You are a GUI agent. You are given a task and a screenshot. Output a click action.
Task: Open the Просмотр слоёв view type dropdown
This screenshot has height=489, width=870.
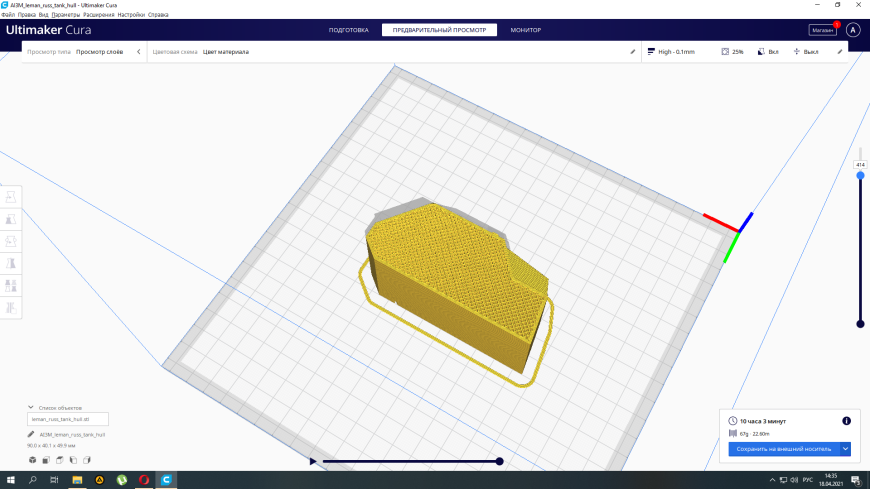99,52
